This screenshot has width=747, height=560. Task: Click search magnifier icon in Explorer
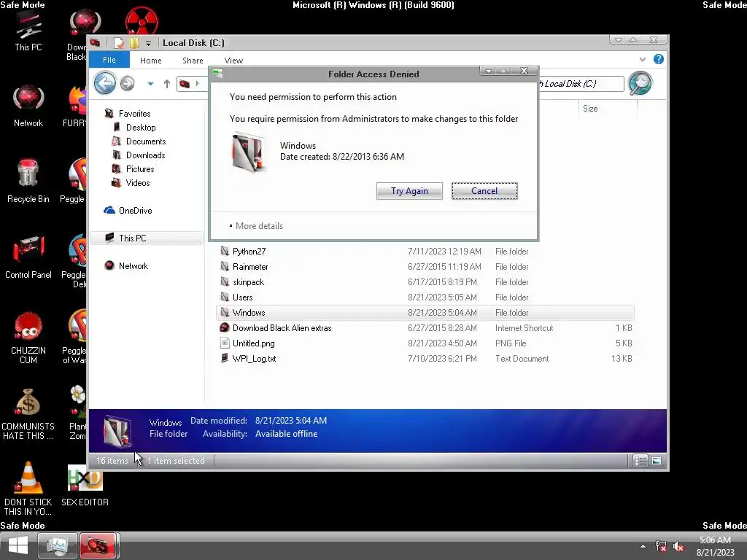(640, 83)
